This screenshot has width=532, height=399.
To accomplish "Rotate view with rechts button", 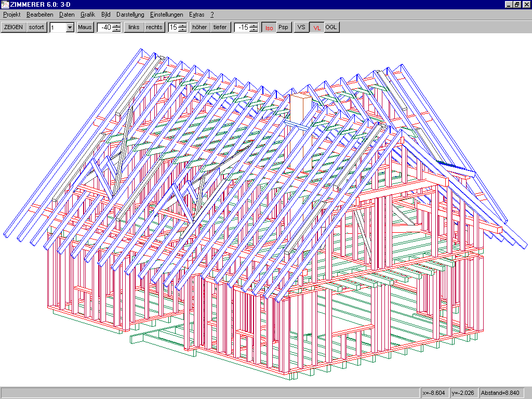I will tap(154, 27).
